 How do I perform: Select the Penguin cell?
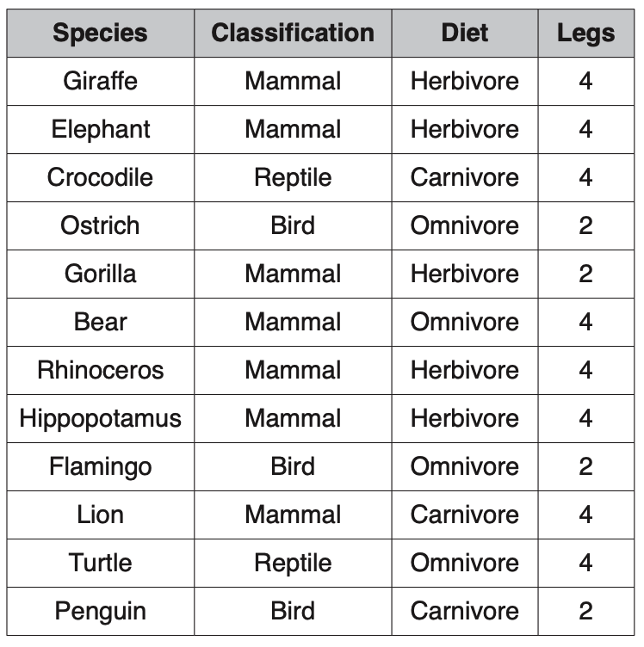pyautogui.click(x=101, y=612)
